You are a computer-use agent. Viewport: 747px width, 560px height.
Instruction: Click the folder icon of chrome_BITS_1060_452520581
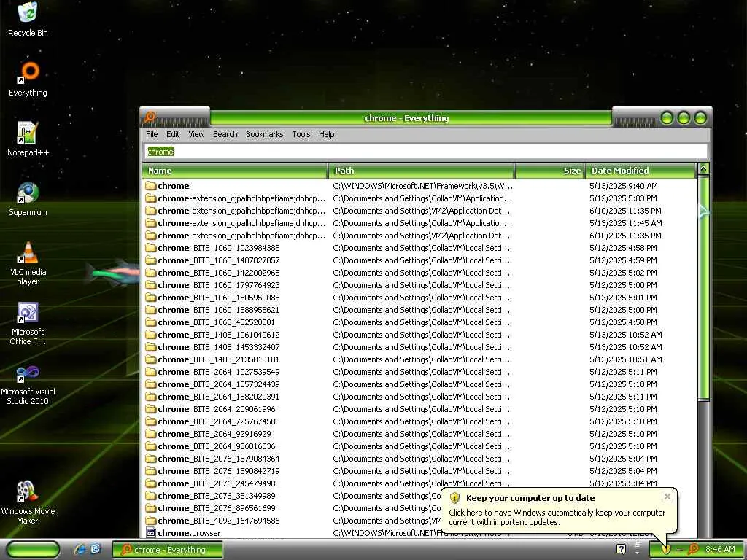point(151,322)
